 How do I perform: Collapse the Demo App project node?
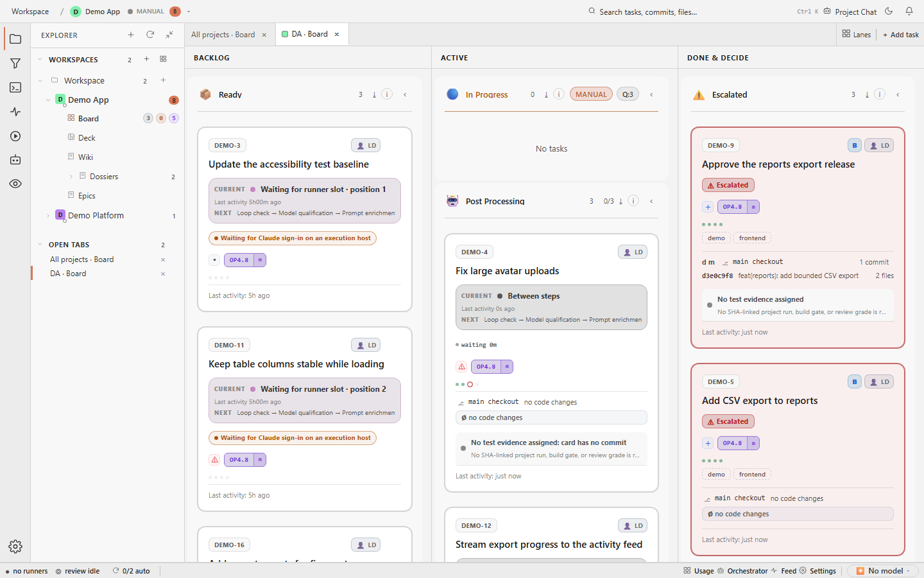tap(48, 100)
